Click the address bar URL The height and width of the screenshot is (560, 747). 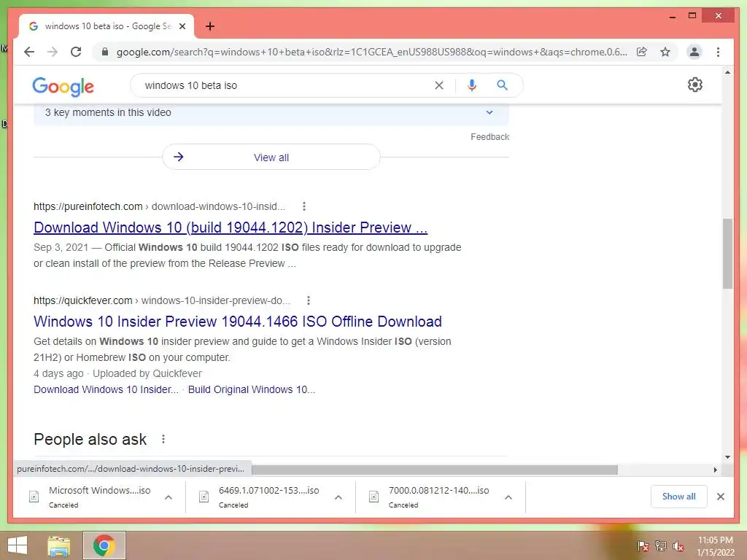pos(371,52)
